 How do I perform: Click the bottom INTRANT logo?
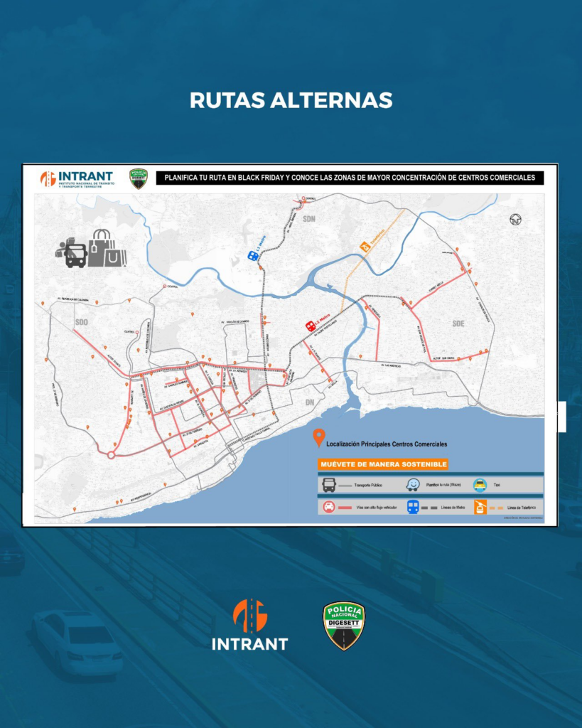click(249, 626)
